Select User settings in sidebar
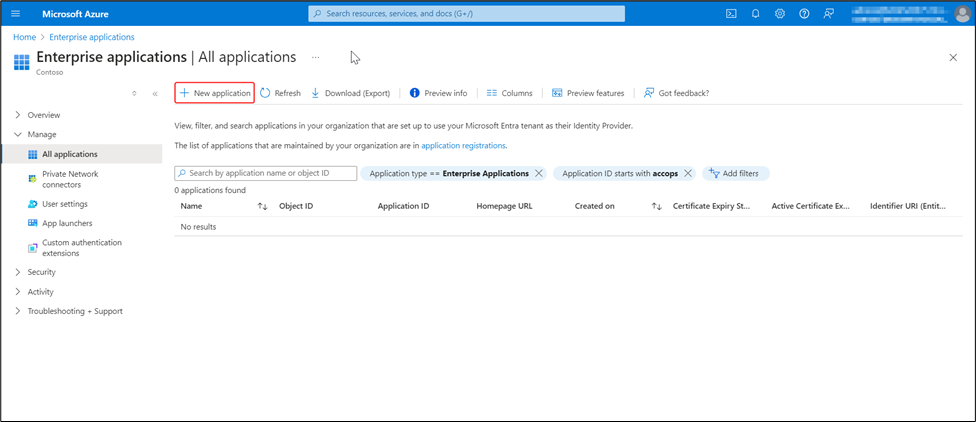The width and height of the screenshot is (976, 422). tap(64, 204)
